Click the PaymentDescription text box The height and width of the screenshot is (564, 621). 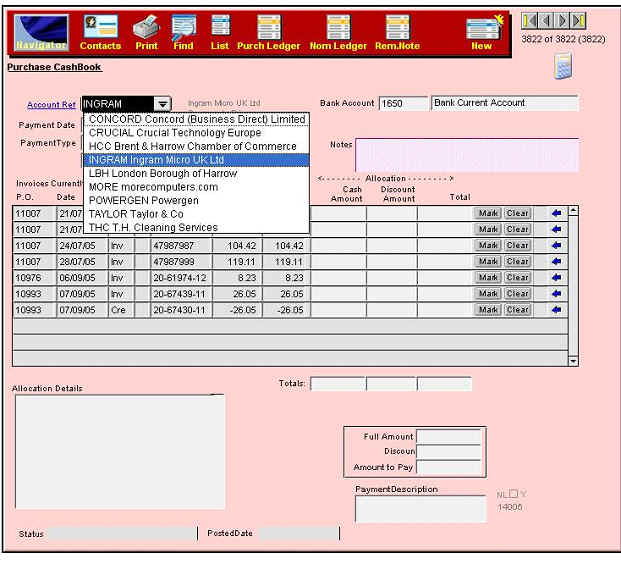pos(421,509)
